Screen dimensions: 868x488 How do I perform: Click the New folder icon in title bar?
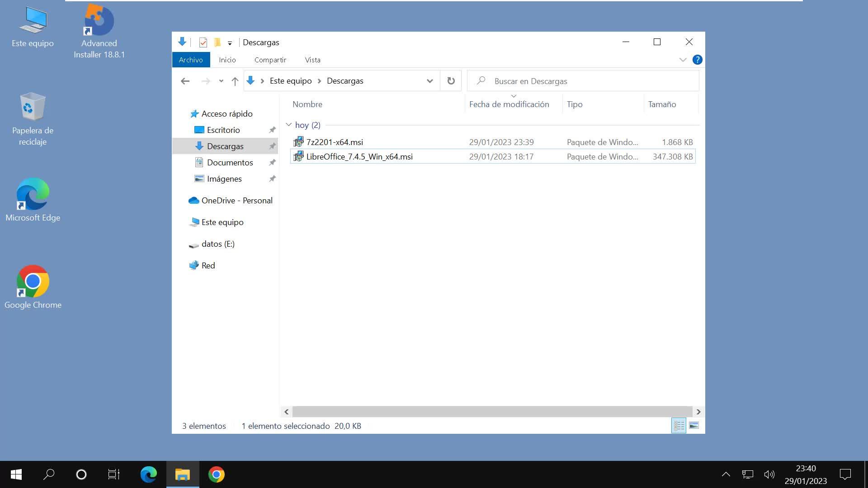pyautogui.click(x=217, y=42)
